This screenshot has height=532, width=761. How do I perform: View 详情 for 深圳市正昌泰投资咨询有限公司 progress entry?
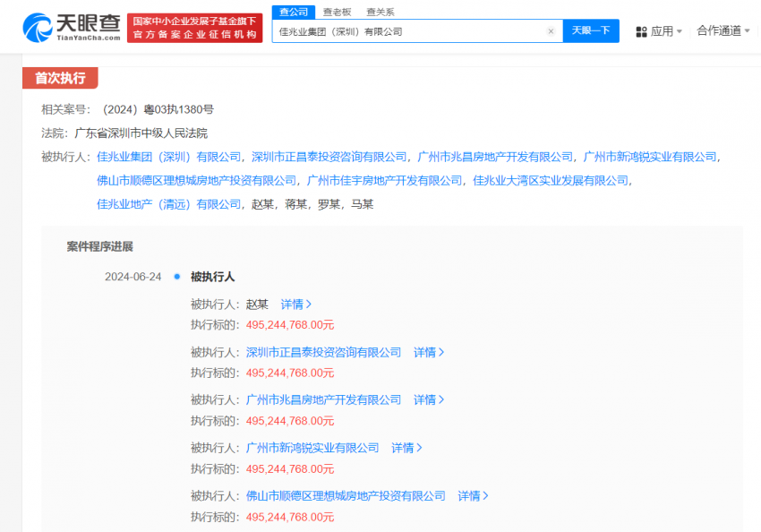[x=429, y=352]
